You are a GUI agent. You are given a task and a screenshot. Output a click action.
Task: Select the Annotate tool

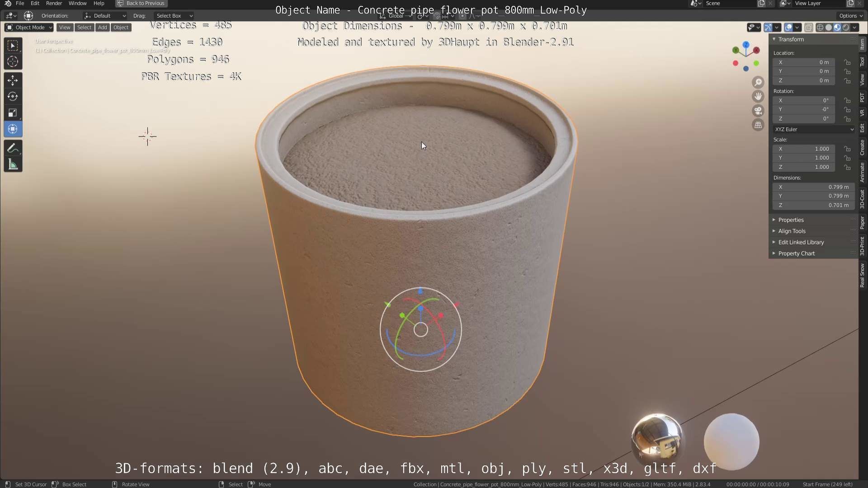13,148
